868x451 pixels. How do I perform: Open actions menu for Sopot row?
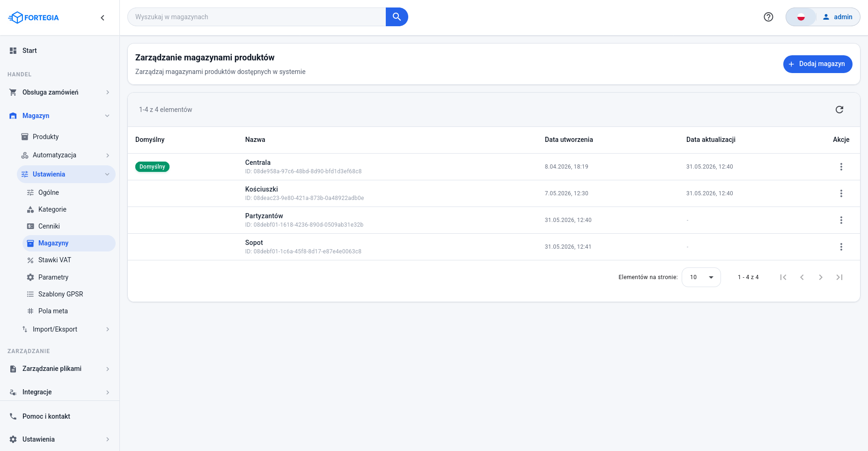[x=841, y=247]
